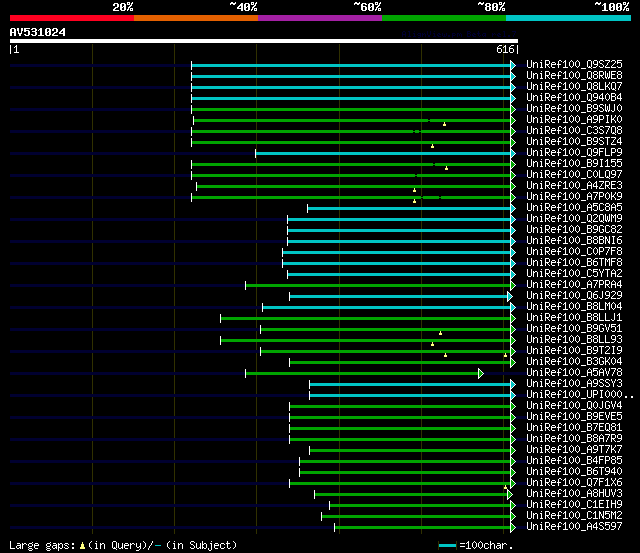The height and width of the screenshot is (553, 640).
Task: Click the UniRef100_C1N5M2 text
Action: (574, 516)
